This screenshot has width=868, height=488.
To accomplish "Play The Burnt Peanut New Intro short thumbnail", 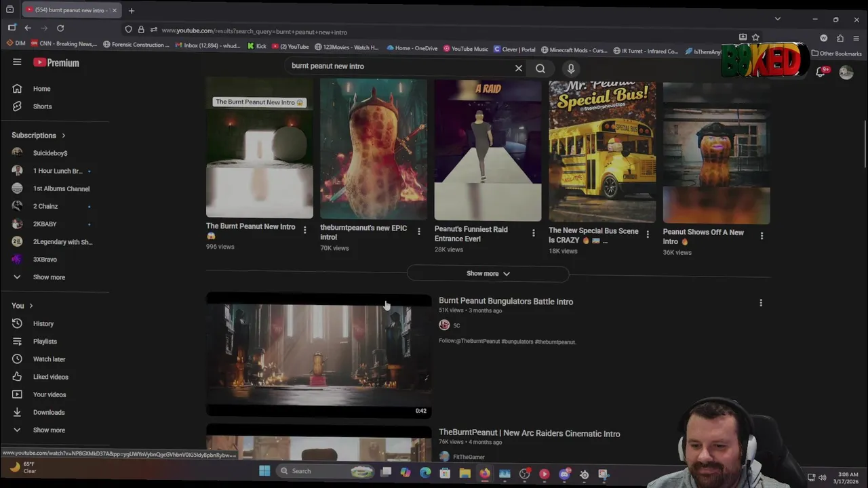I will pyautogui.click(x=260, y=148).
